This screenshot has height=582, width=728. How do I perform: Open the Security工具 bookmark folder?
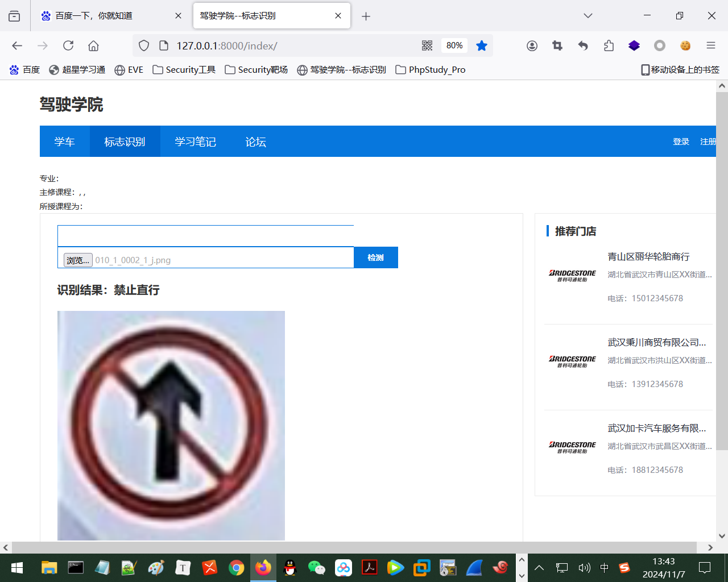click(x=184, y=70)
